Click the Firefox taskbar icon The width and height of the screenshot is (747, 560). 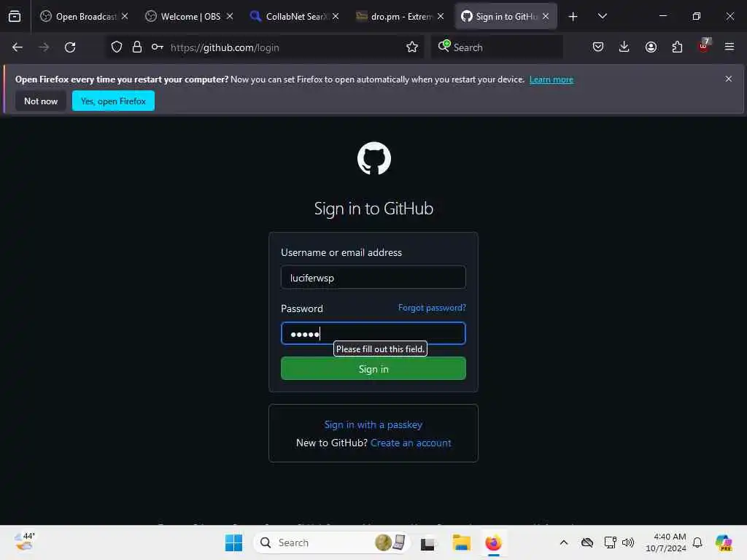(494, 542)
